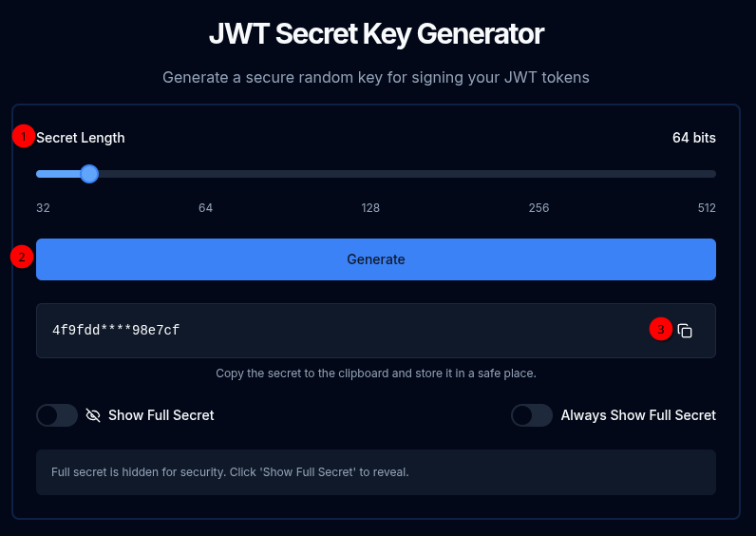756x536 pixels.
Task: Enable the Show Full Secret switch
Action: [57, 415]
